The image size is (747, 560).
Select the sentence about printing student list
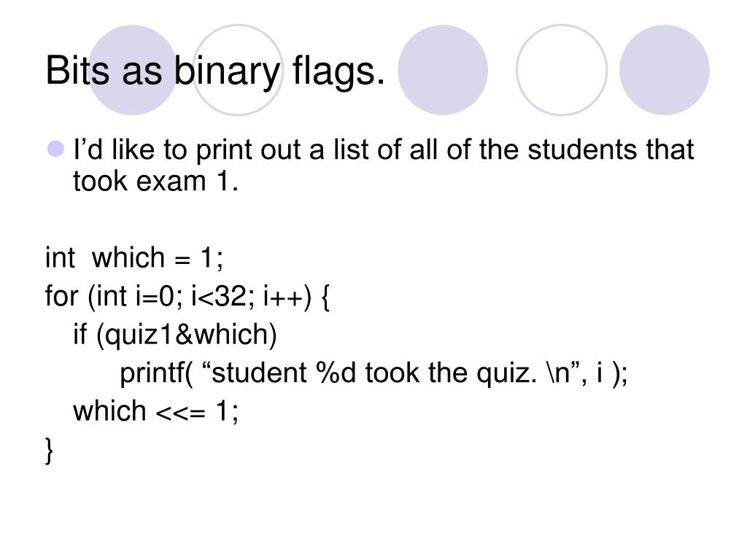pos(384,165)
